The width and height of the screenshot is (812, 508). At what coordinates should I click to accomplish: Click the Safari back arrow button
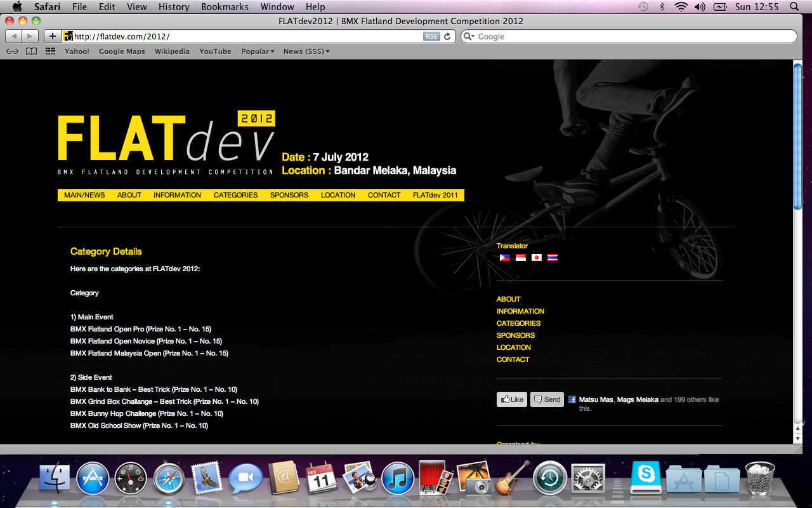coord(14,36)
